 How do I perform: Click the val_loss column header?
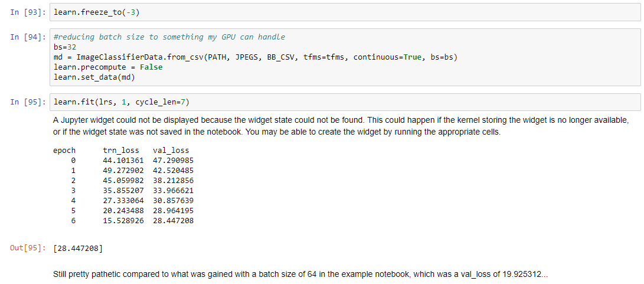click(x=171, y=151)
